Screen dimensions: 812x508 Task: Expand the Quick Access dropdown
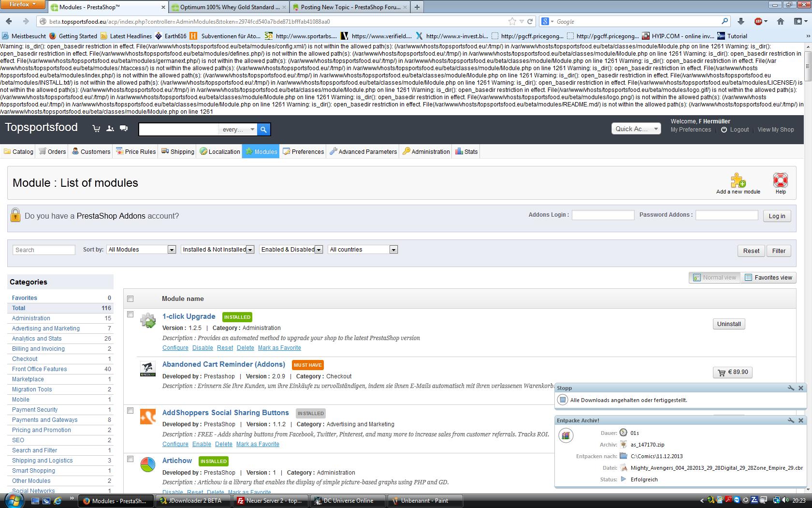pyautogui.click(x=636, y=129)
